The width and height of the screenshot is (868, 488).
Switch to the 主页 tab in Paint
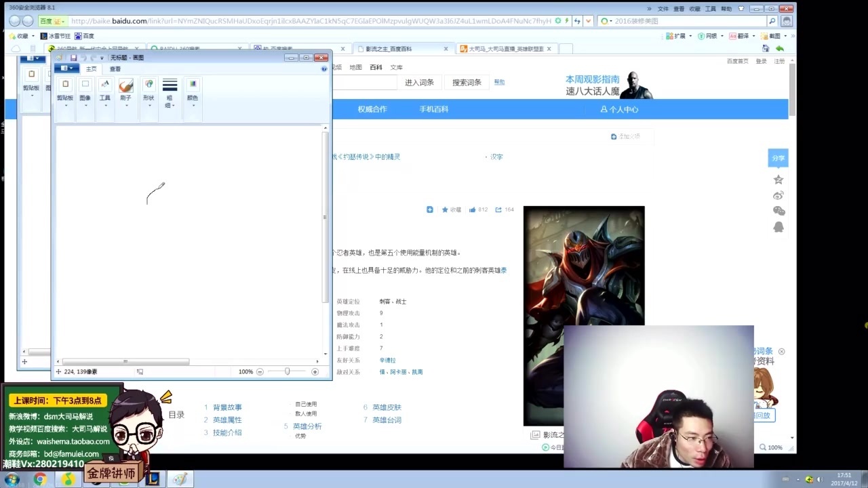pyautogui.click(x=91, y=68)
